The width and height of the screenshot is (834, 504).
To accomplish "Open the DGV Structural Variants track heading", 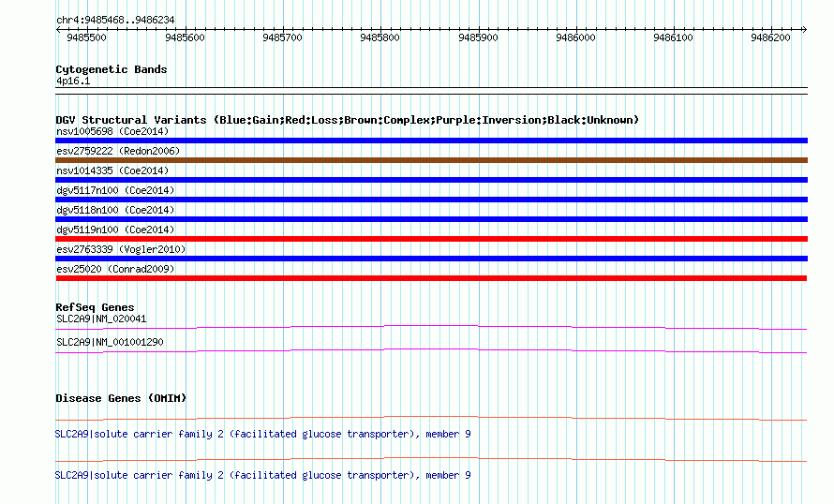I will 348,120.
